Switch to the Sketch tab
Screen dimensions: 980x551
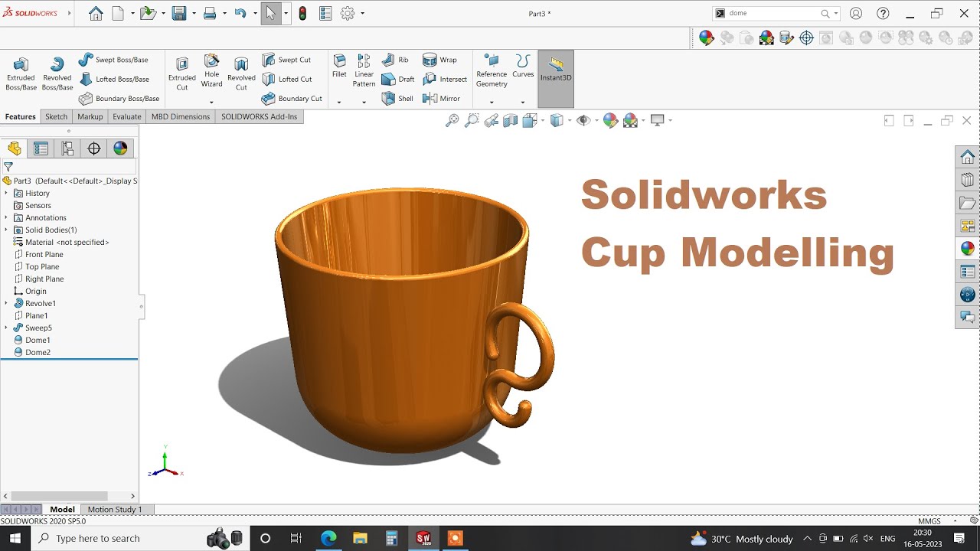[57, 117]
